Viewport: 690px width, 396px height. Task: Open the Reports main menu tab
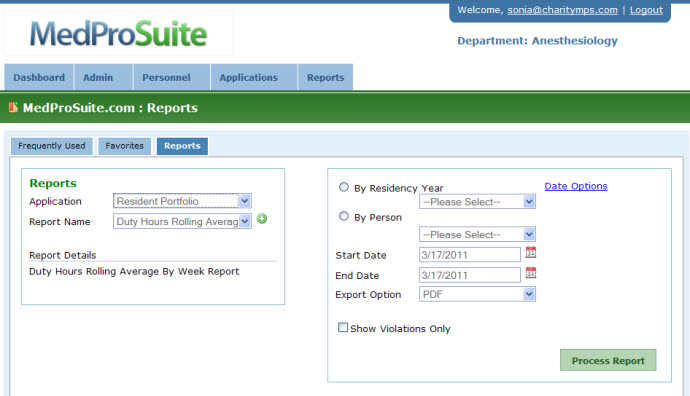click(325, 77)
